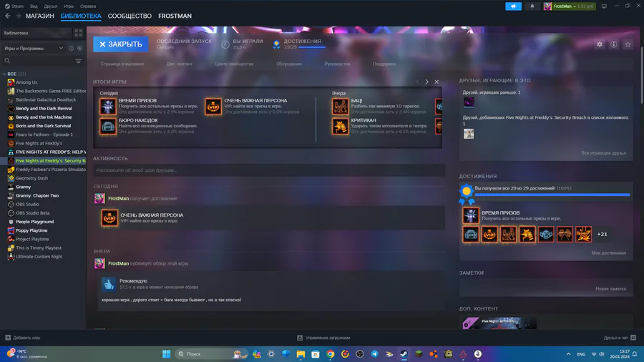Click ЗАКРЫТЬ button
This screenshot has height=362, width=644.
pyautogui.click(x=121, y=44)
